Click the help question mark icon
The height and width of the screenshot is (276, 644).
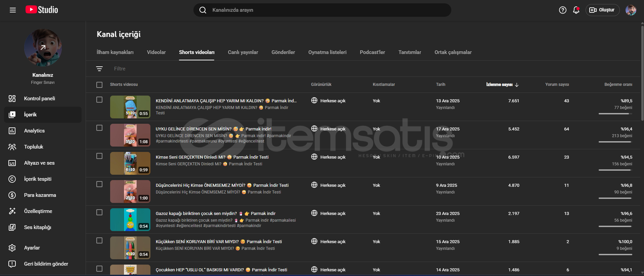(562, 10)
